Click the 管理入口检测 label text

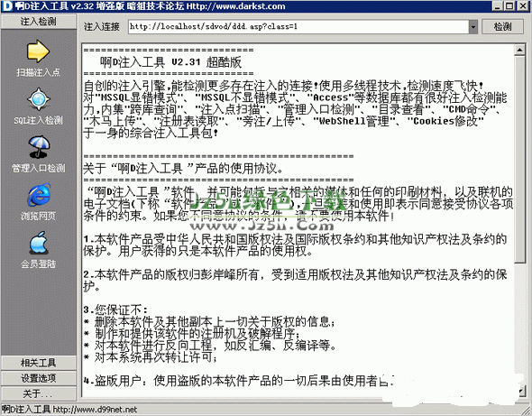pos(39,168)
